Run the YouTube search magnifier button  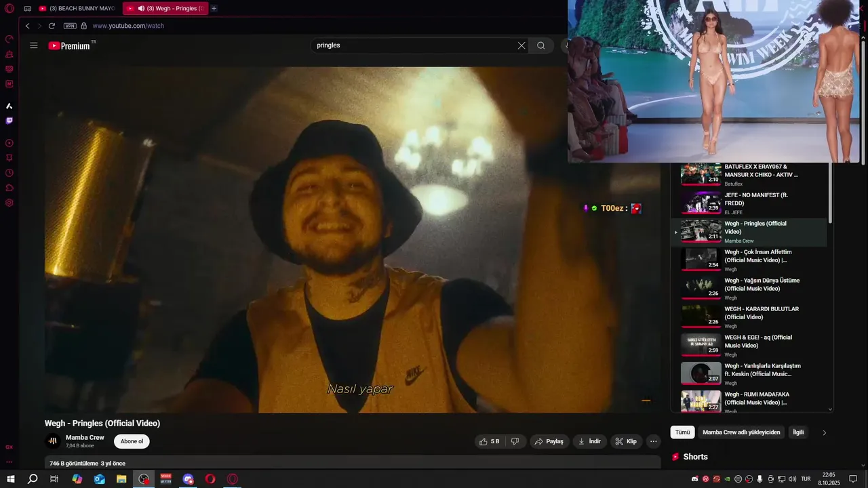tap(541, 45)
